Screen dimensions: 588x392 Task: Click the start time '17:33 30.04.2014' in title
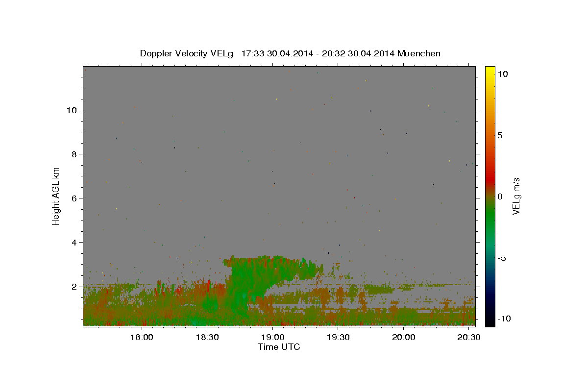tap(276, 53)
